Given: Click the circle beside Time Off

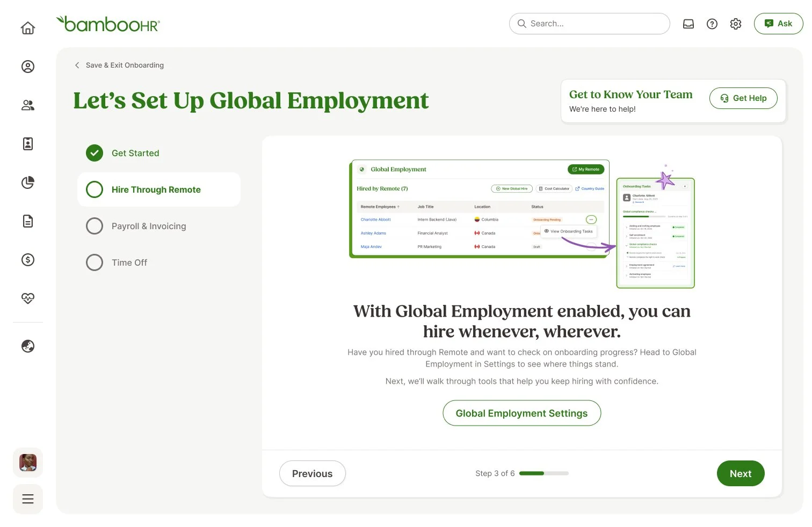Looking at the screenshot, I should coord(95,262).
